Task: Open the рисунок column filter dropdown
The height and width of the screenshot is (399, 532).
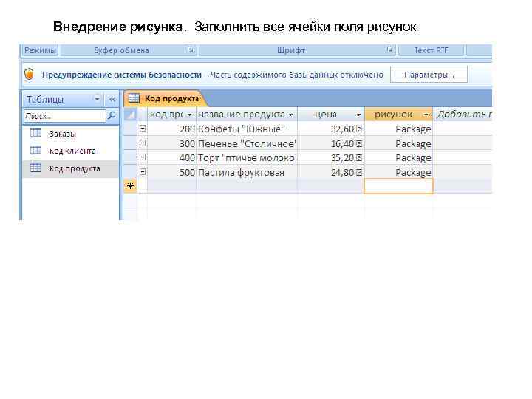Action: 426,115
